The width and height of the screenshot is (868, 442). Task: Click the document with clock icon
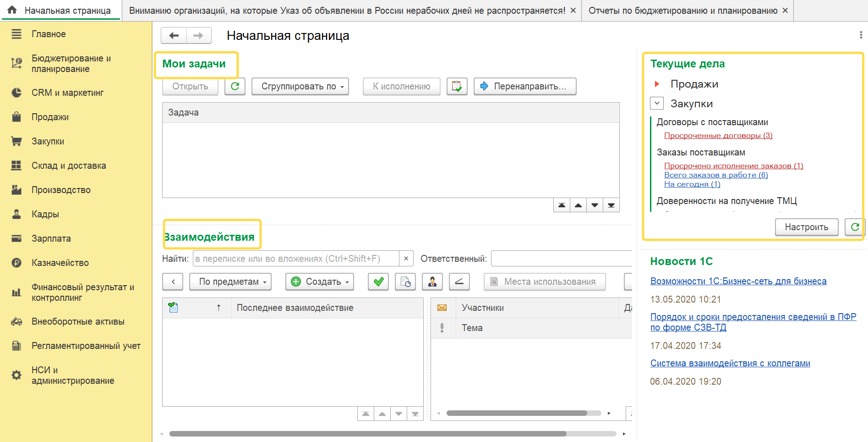(405, 282)
